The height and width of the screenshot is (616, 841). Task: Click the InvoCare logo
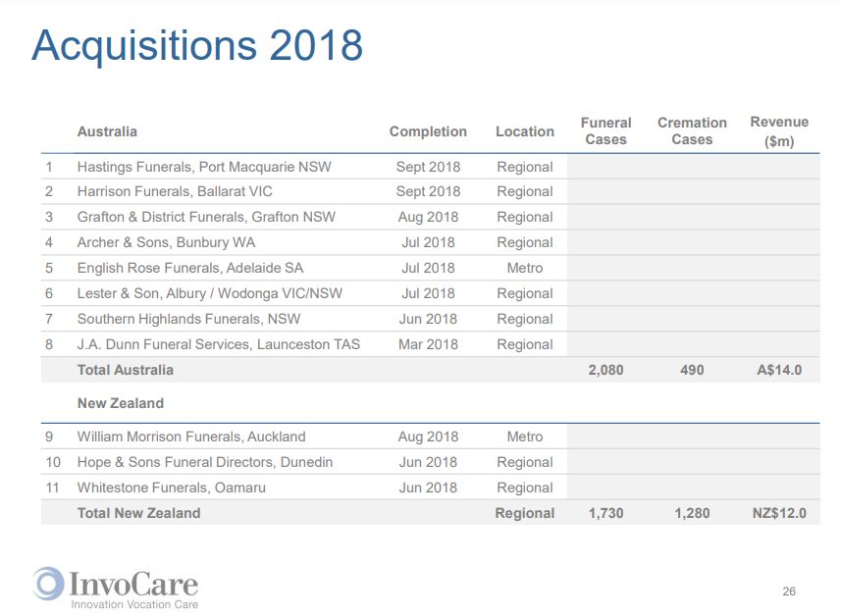coord(116,589)
